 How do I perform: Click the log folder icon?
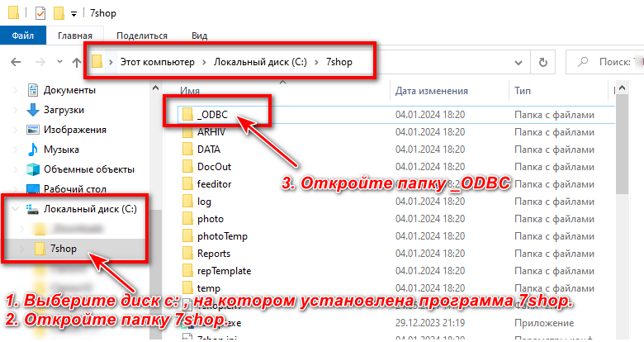(187, 202)
